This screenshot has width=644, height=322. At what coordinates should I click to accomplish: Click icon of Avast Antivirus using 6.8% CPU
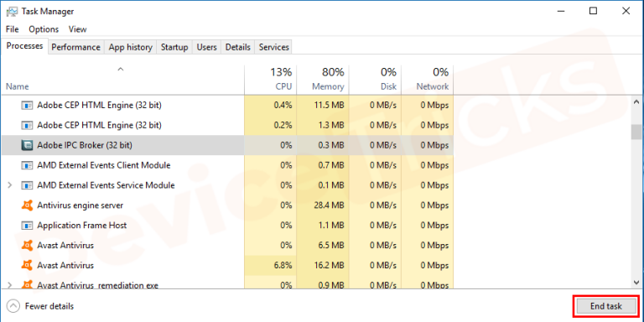[x=27, y=265]
